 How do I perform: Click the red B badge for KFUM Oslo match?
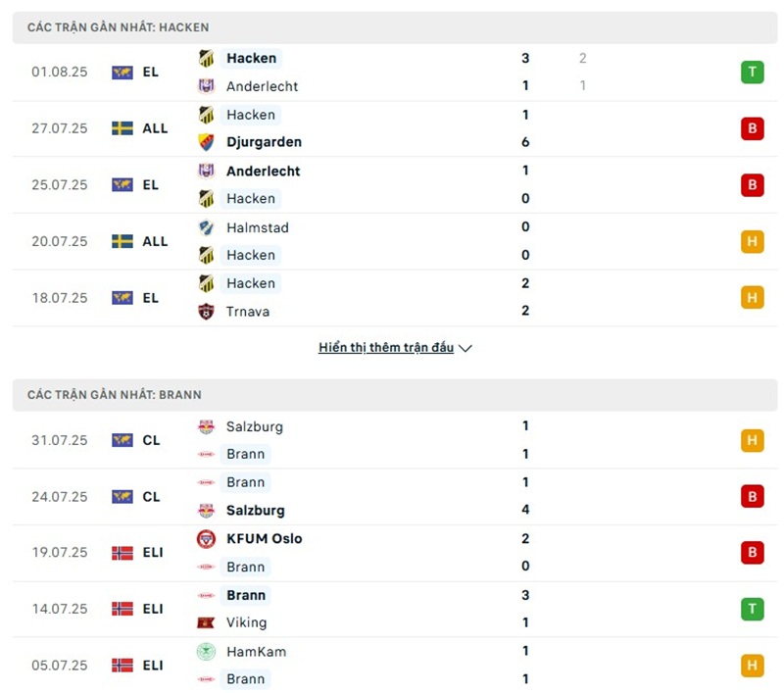coord(752,553)
